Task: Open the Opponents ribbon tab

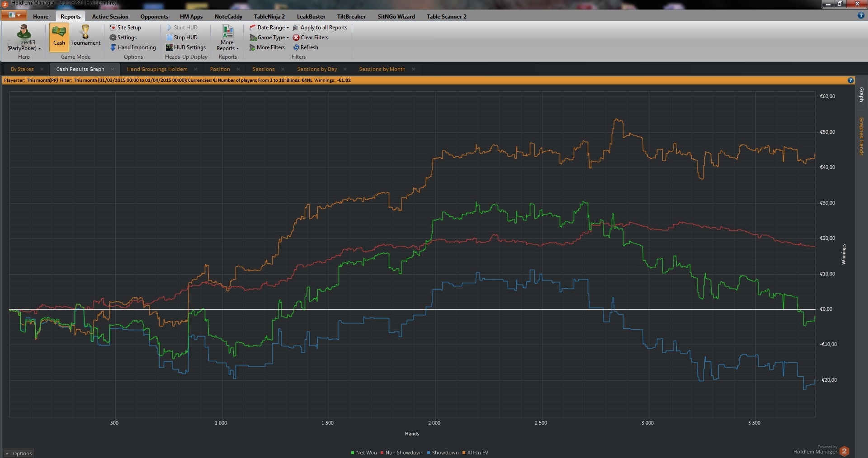Action: pos(154,17)
